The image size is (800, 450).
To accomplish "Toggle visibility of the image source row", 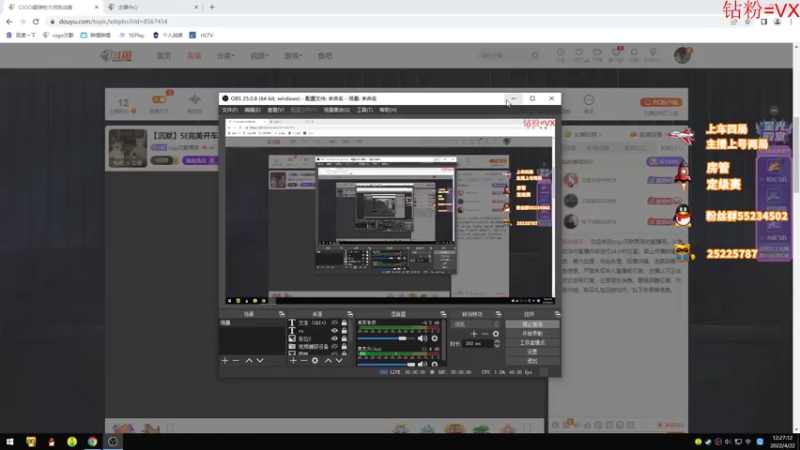I will 335,338.
